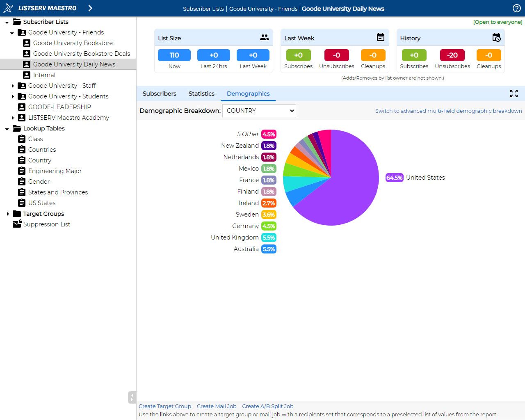Click the Suppression List envelope icon
Image resolution: width=525 pixels, height=420 pixels.
(x=17, y=224)
